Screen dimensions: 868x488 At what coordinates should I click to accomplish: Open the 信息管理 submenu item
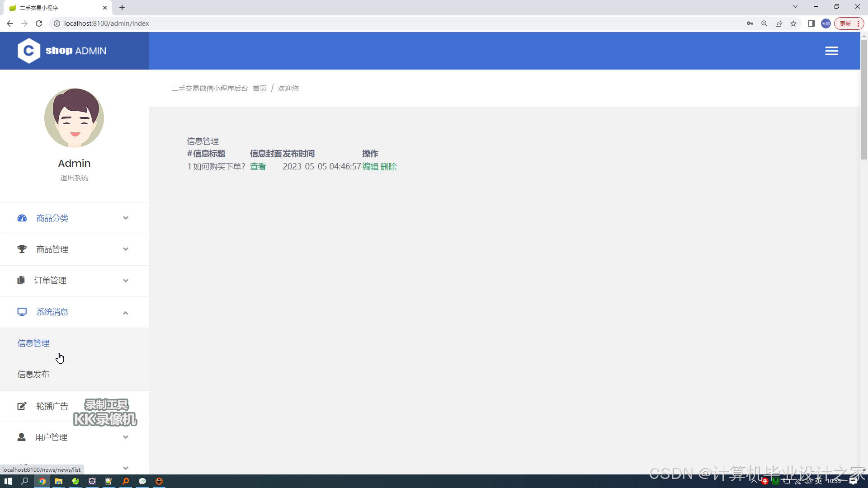tap(33, 343)
